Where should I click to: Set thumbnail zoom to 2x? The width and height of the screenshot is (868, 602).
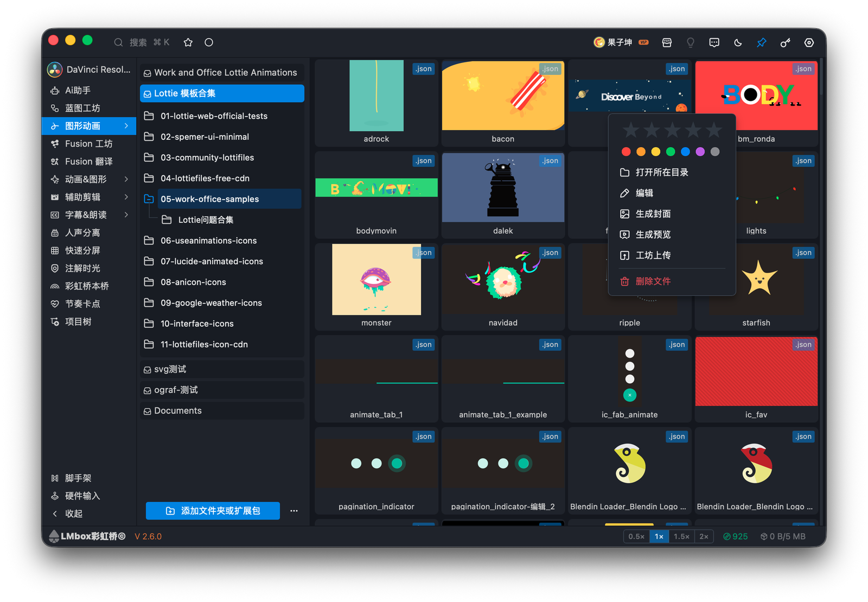[x=704, y=536]
